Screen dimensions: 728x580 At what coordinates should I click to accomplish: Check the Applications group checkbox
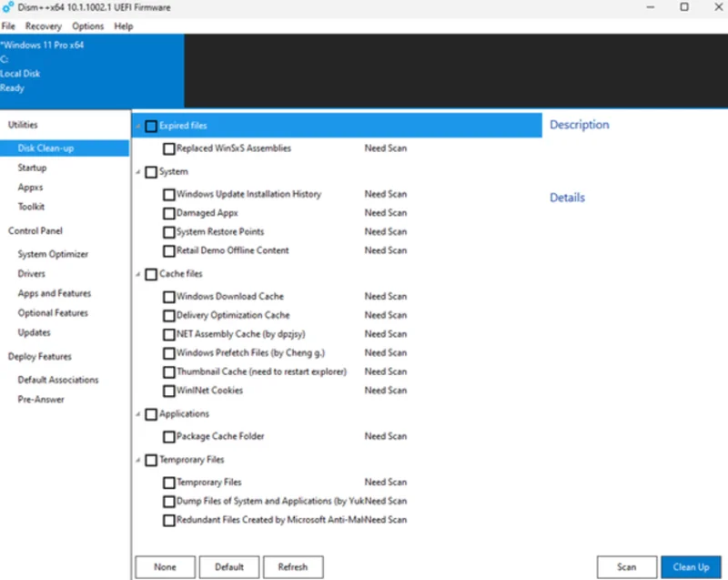[x=151, y=414]
